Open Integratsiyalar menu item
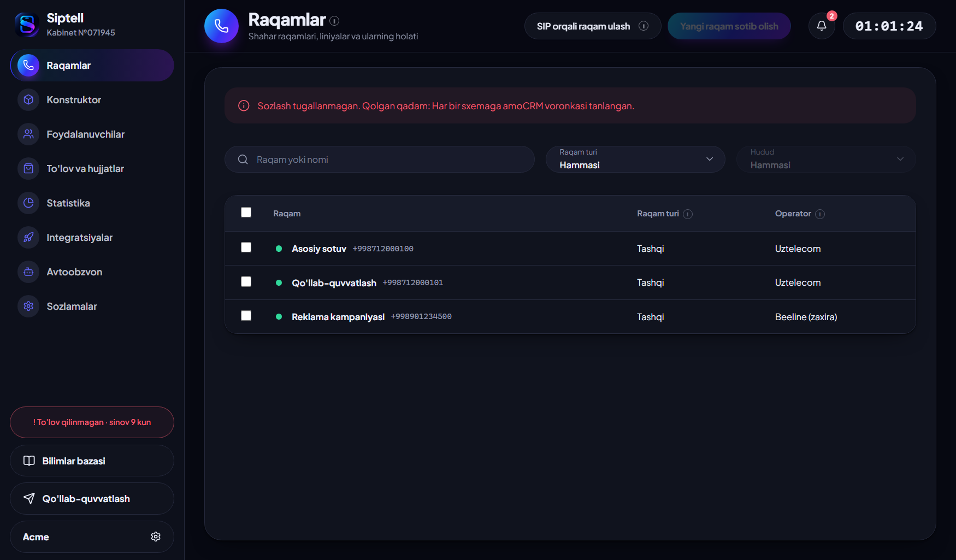 [92, 238]
